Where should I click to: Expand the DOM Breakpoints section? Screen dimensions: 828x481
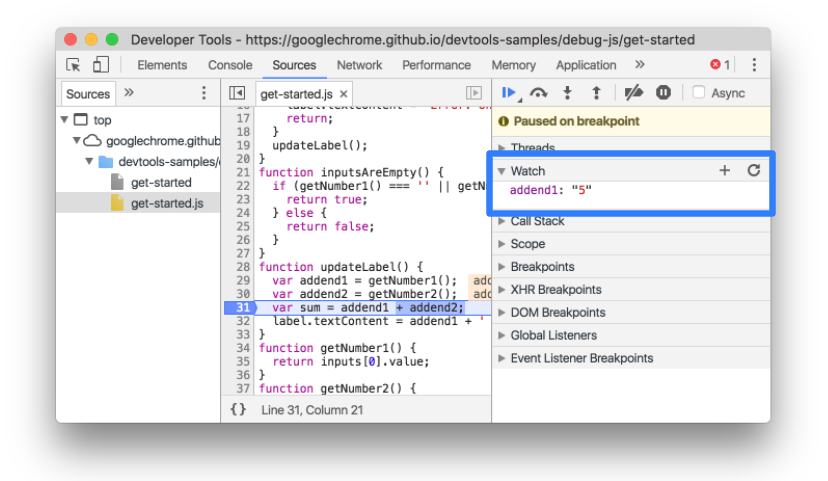[502, 313]
